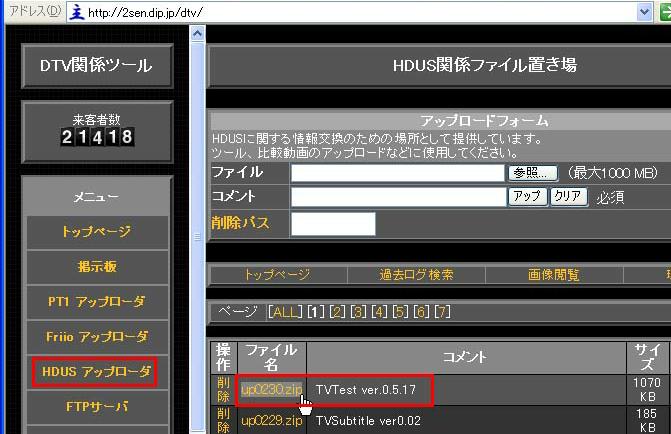Click 削除 link for up0229.zip row

click(x=223, y=420)
